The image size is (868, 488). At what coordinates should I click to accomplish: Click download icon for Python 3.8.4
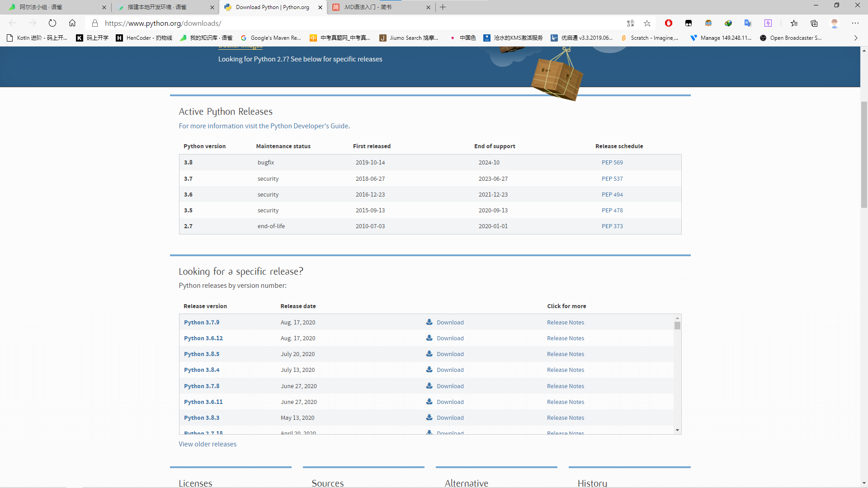click(x=429, y=370)
